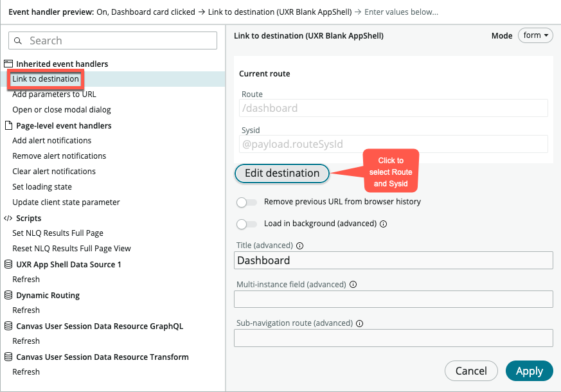561x392 pixels.
Task: Toggle Load in background (advanced)
Action: 247,223
